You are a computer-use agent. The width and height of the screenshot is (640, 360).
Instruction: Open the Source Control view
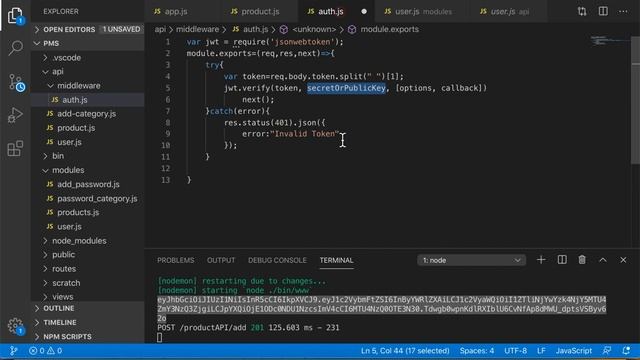(x=16, y=83)
